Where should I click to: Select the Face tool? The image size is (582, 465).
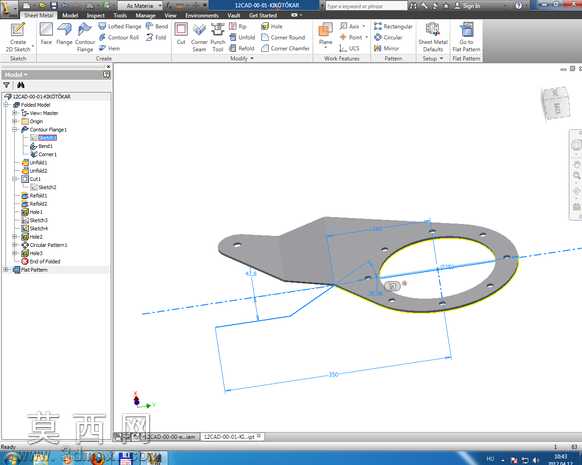[46, 33]
